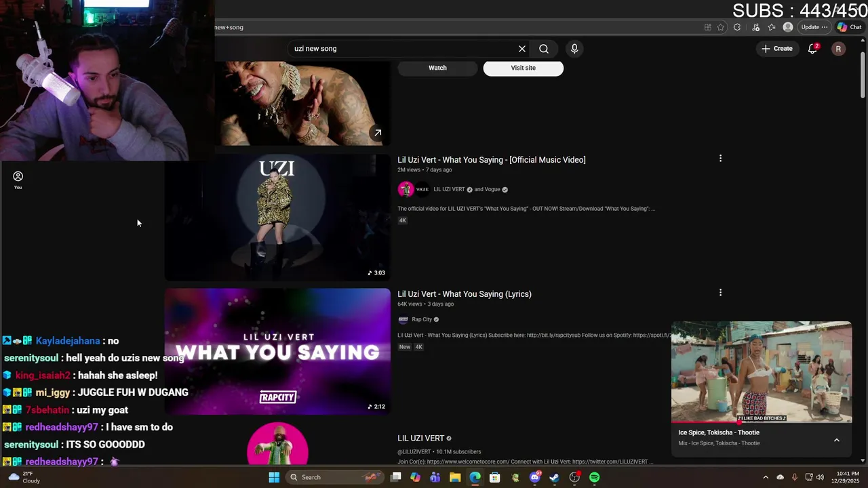Click the 64K views • 3 days ago text

coord(426,304)
